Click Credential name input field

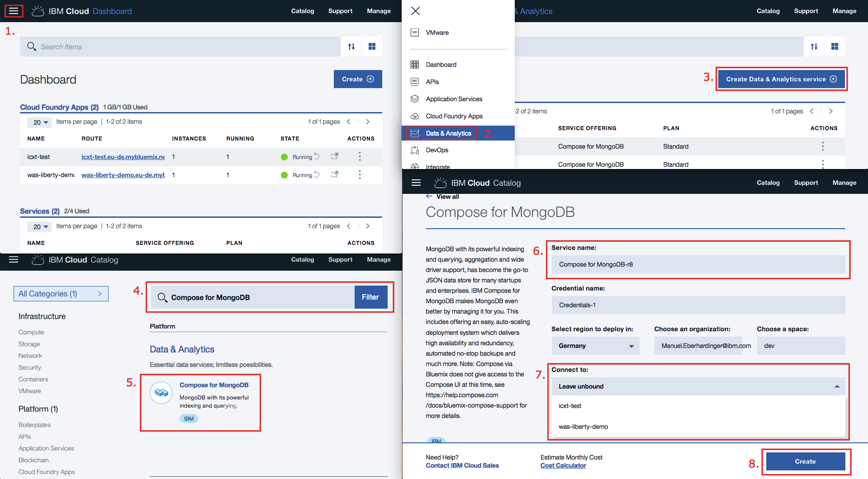[698, 305]
